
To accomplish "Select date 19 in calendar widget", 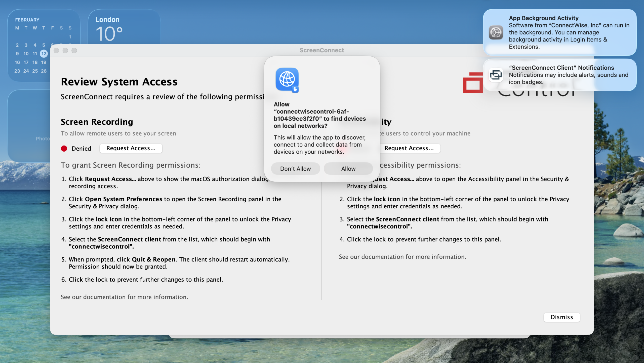I will coord(44,62).
